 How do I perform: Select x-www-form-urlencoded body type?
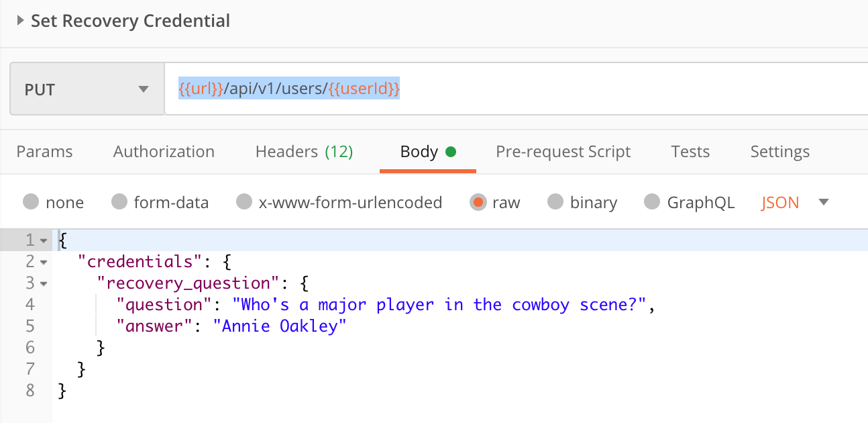point(244,202)
